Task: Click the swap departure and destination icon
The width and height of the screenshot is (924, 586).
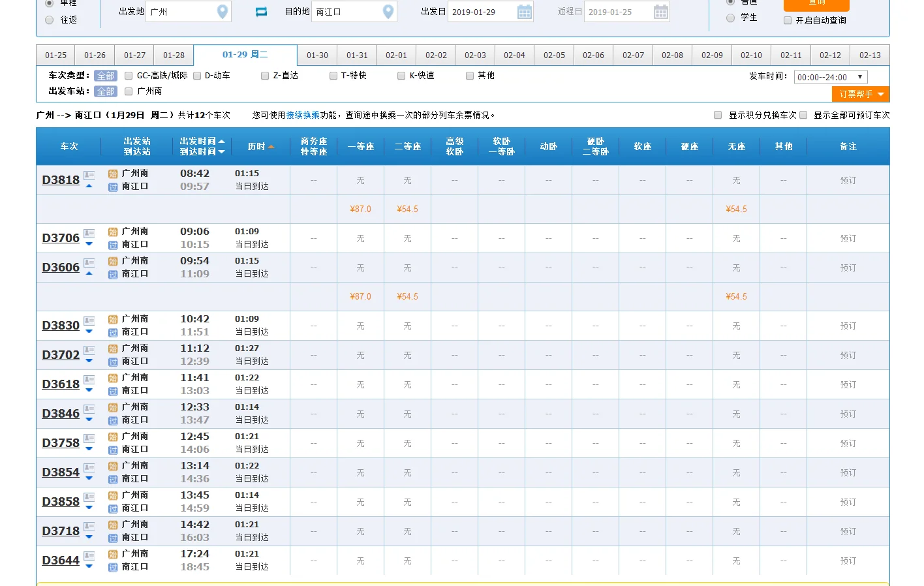Action: pyautogui.click(x=261, y=11)
